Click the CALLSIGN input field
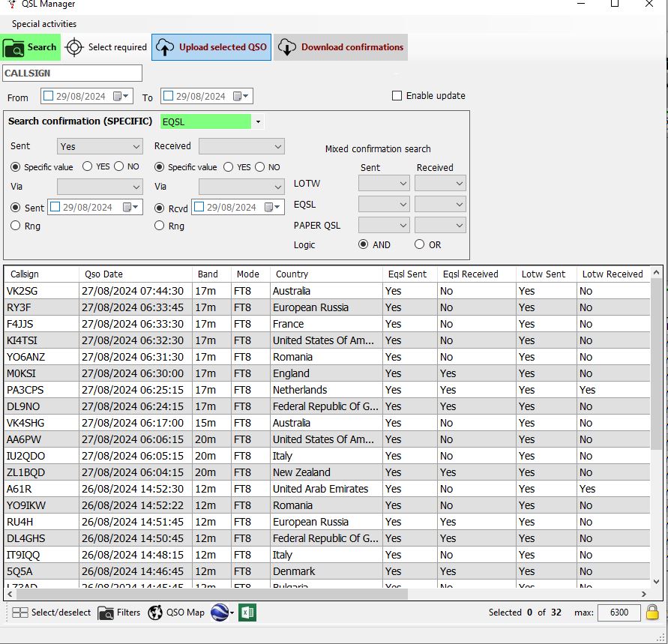This screenshot has width=668, height=644. (72, 73)
